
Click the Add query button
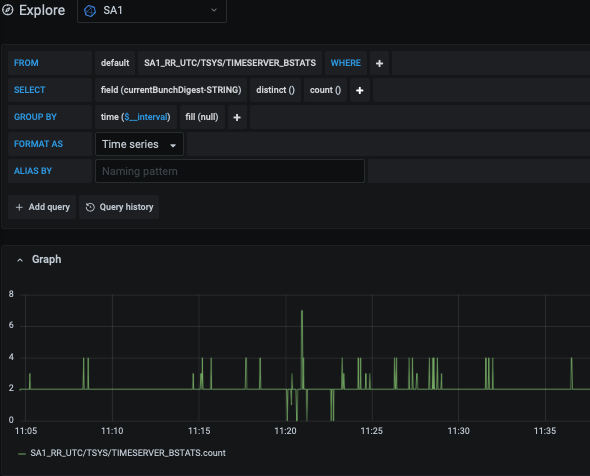pos(42,207)
